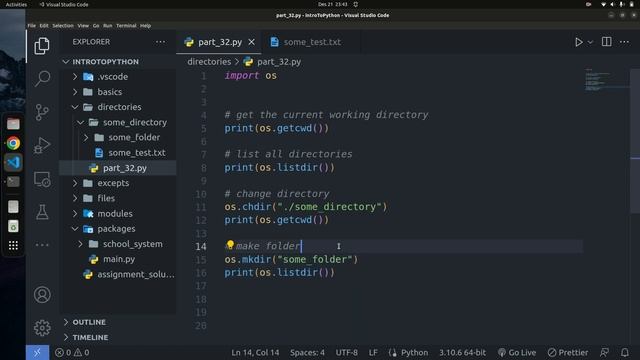Open remote window indicator in status bar
This screenshot has height=360, width=640.
[x=38, y=353]
